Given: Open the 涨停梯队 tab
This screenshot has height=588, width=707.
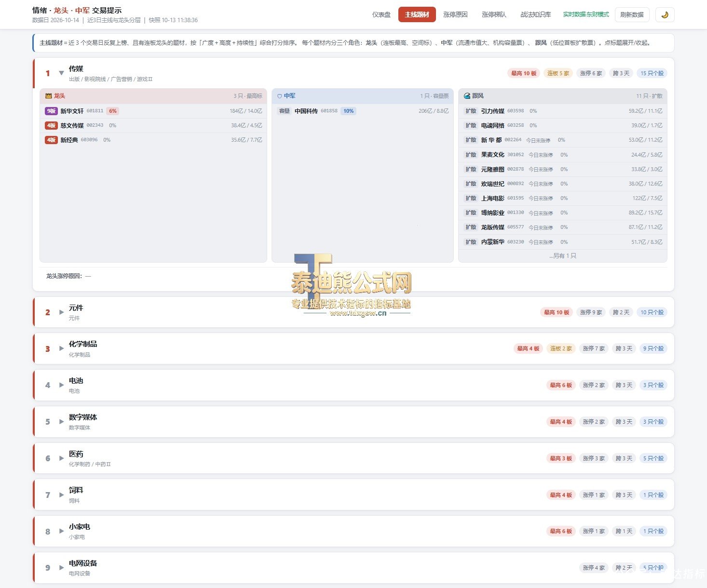Looking at the screenshot, I should [x=494, y=14].
